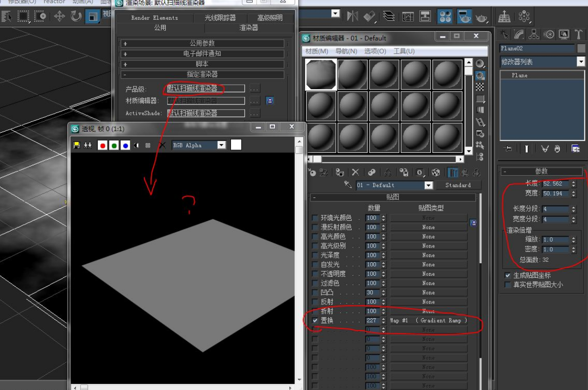
Task: Click Reset Map/Material X icon
Action: tap(356, 172)
